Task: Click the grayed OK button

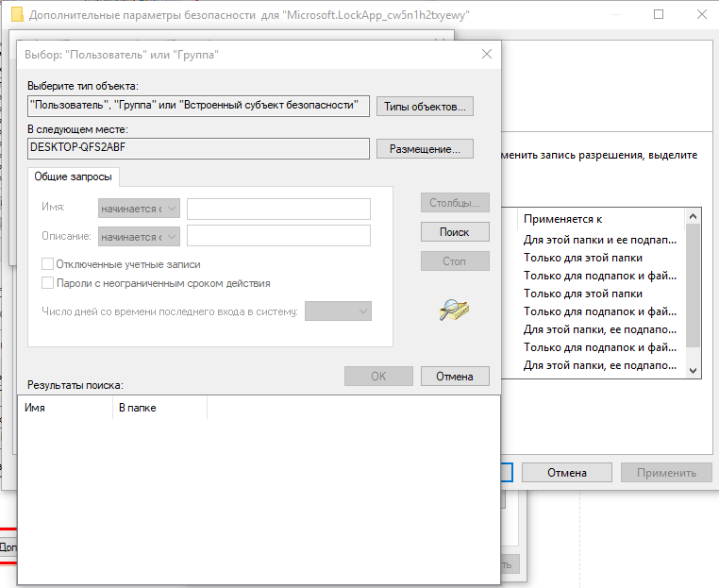Action: 378,376
